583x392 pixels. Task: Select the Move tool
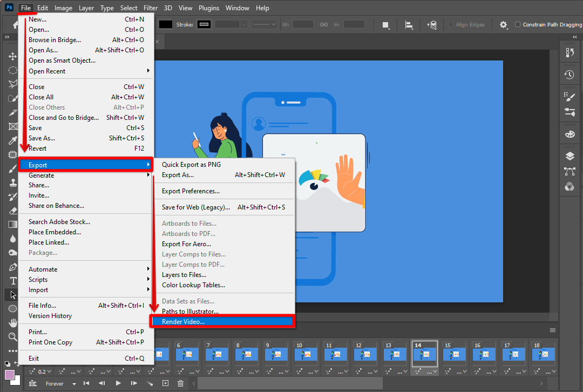13,57
